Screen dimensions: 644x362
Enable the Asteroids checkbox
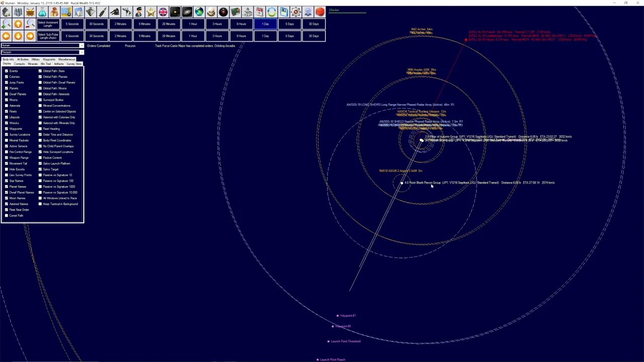point(7,106)
